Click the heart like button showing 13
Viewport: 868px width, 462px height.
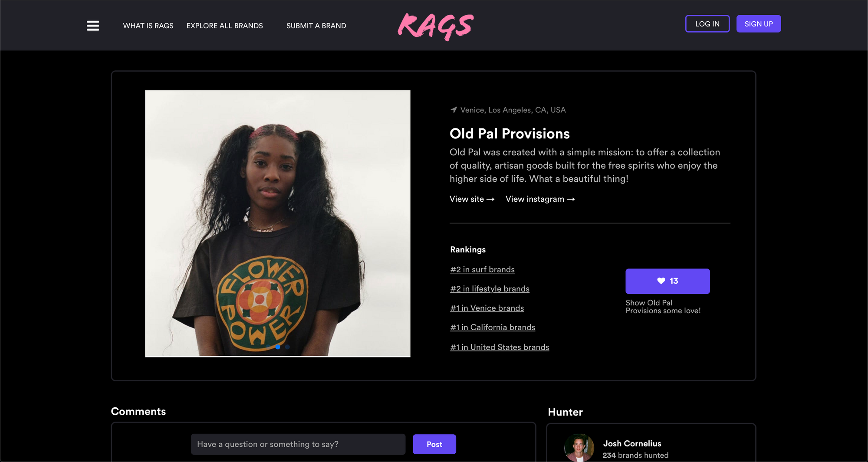(x=667, y=281)
